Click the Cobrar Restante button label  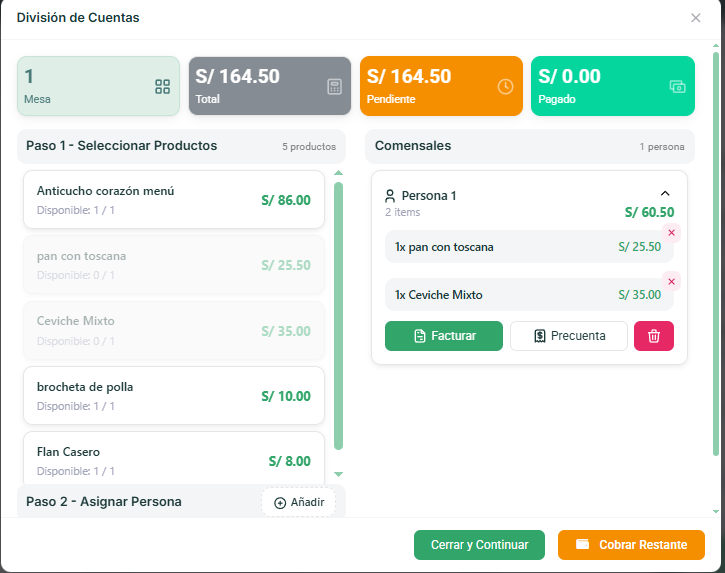[643, 545]
